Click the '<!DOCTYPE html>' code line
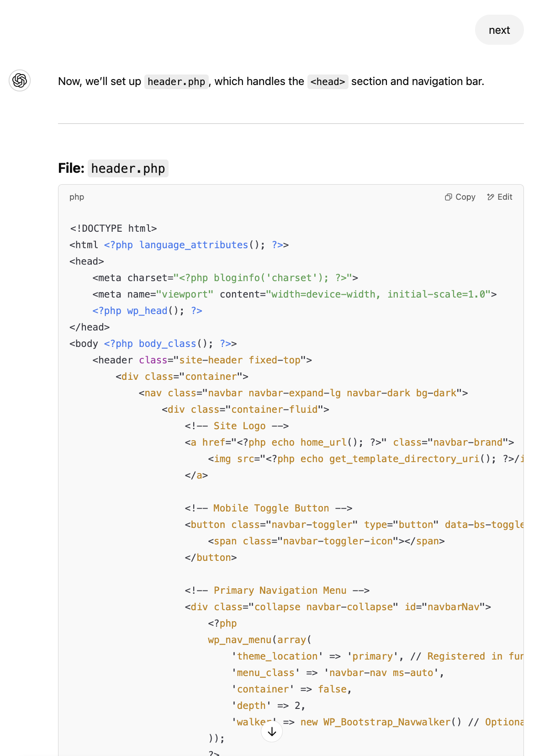Image resolution: width=539 pixels, height=756 pixels. pos(113,229)
